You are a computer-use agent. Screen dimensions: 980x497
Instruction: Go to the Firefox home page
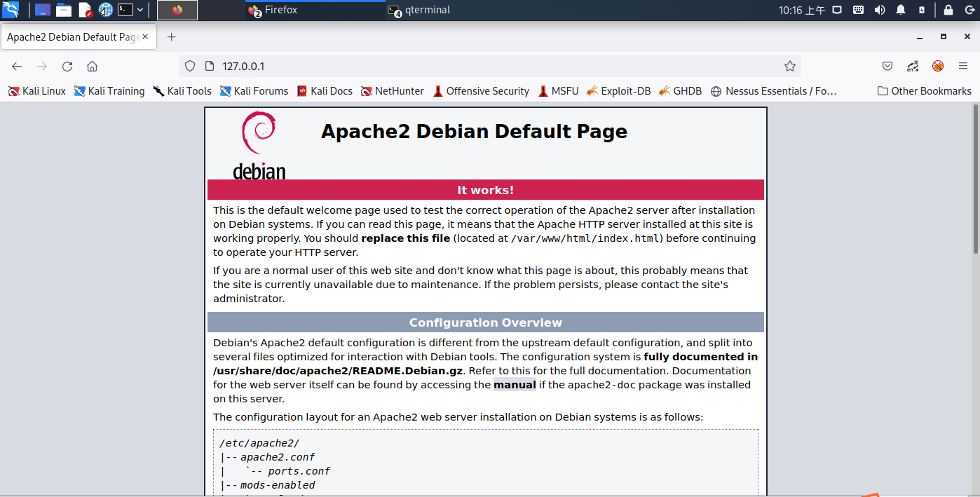92,66
